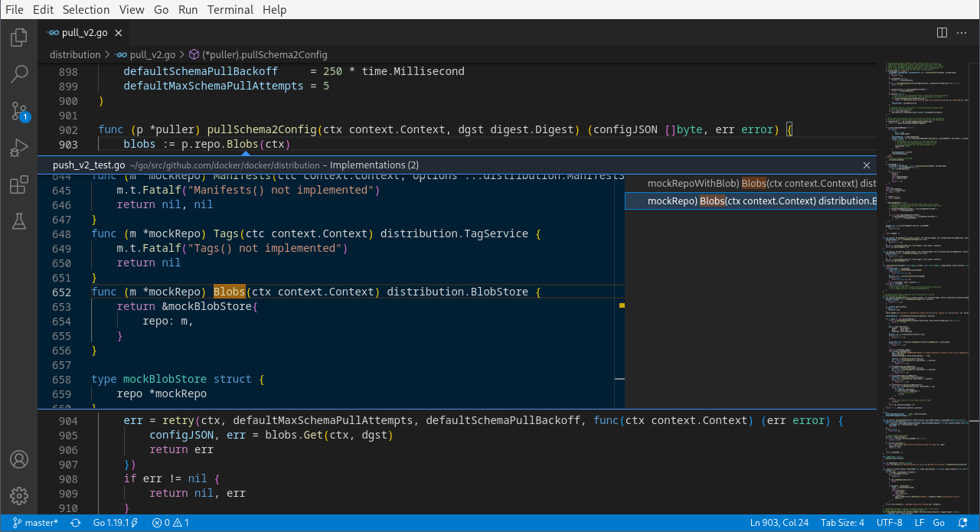This screenshot has height=532, width=980.
Task: Click the highlighted Blobs in peek editor
Action: click(x=230, y=292)
